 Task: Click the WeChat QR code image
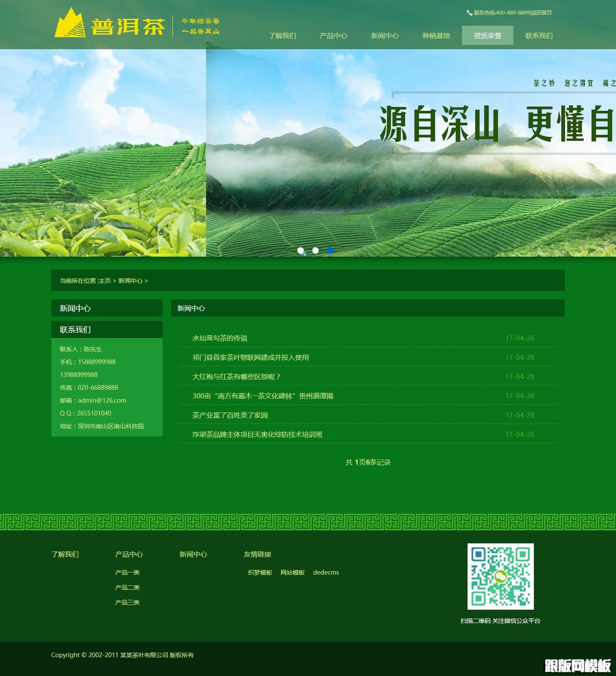coord(500,576)
